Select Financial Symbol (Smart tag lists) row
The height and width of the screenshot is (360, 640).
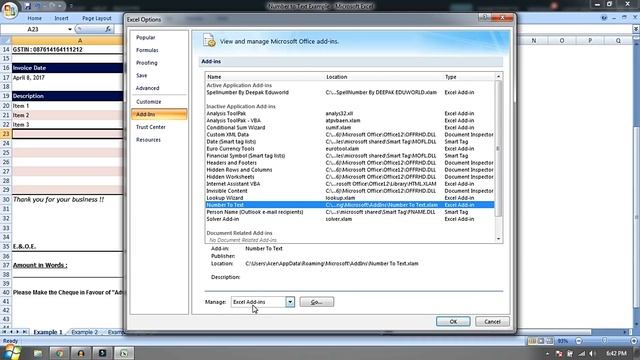click(350, 156)
